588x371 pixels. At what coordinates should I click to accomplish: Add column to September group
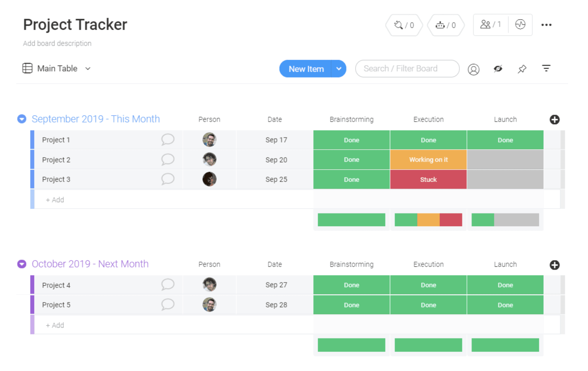click(x=554, y=120)
